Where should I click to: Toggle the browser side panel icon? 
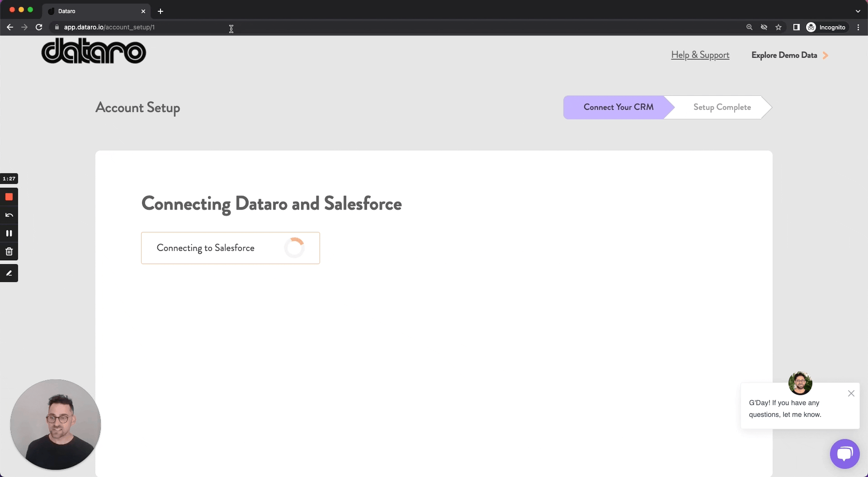click(x=796, y=27)
